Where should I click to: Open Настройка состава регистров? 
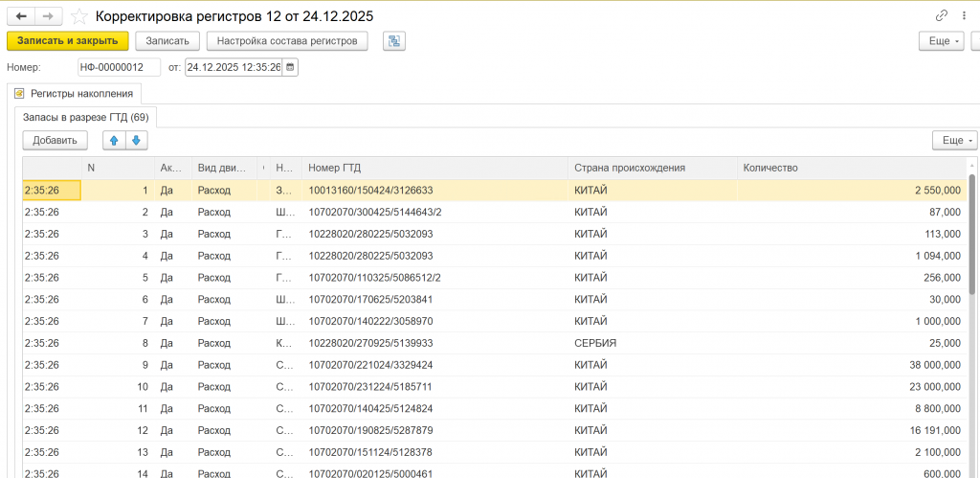(287, 41)
